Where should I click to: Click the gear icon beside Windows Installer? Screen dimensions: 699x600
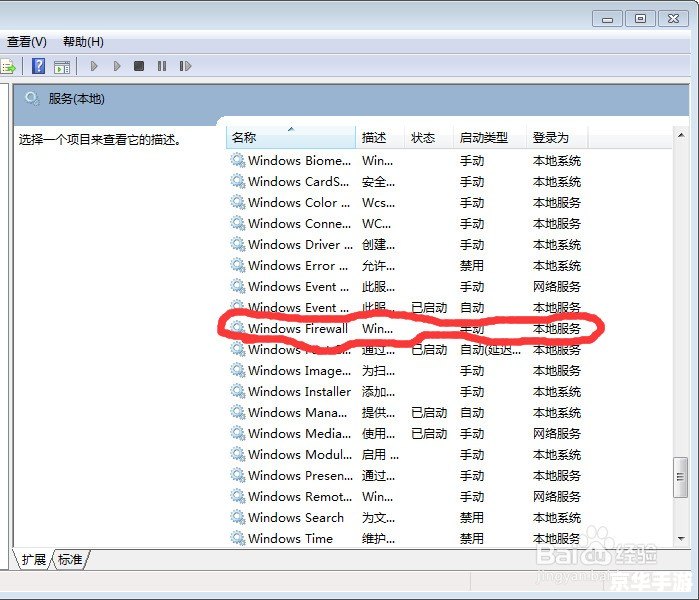(x=238, y=391)
